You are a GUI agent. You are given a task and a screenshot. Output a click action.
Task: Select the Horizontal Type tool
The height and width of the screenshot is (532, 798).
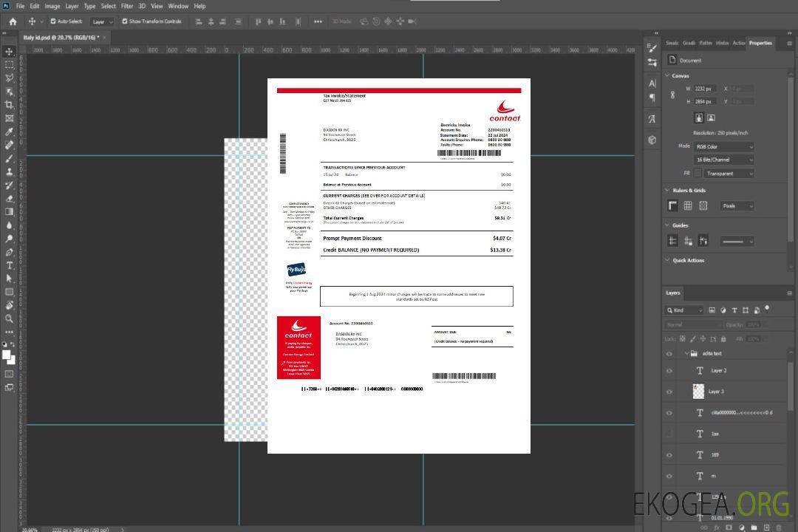click(x=9, y=265)
